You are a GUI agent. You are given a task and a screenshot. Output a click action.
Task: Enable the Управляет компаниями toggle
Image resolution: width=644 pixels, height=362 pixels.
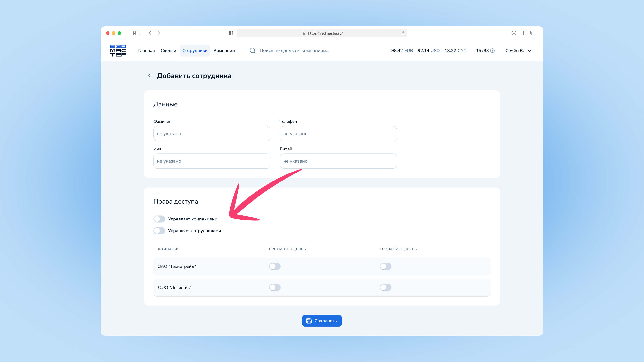(159, 219)
